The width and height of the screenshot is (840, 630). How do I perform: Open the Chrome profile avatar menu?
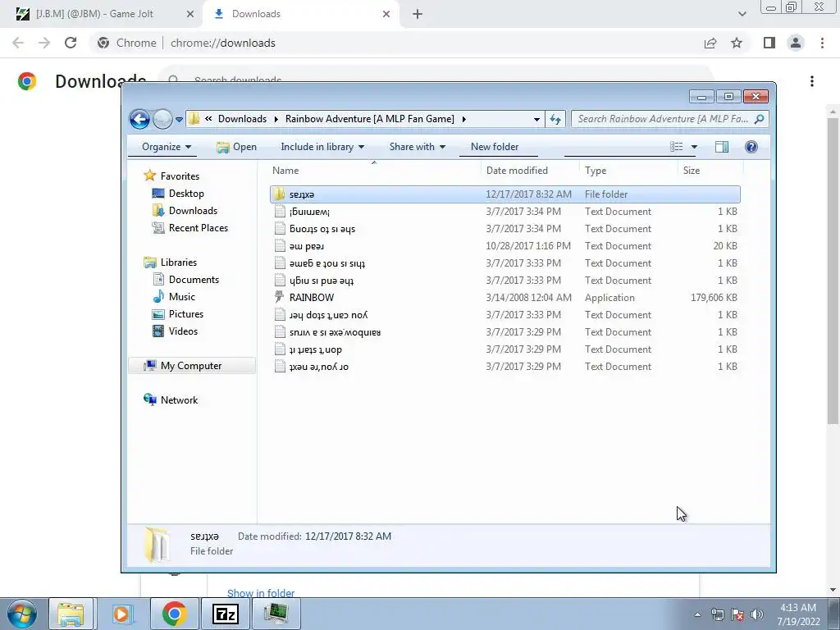tap(796, 43)
